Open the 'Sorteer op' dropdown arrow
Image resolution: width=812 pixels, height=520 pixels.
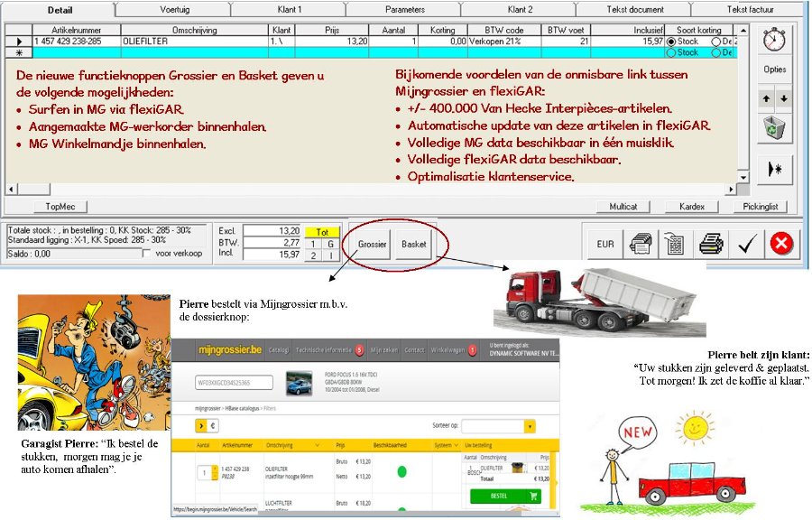[x=530, y=426]
